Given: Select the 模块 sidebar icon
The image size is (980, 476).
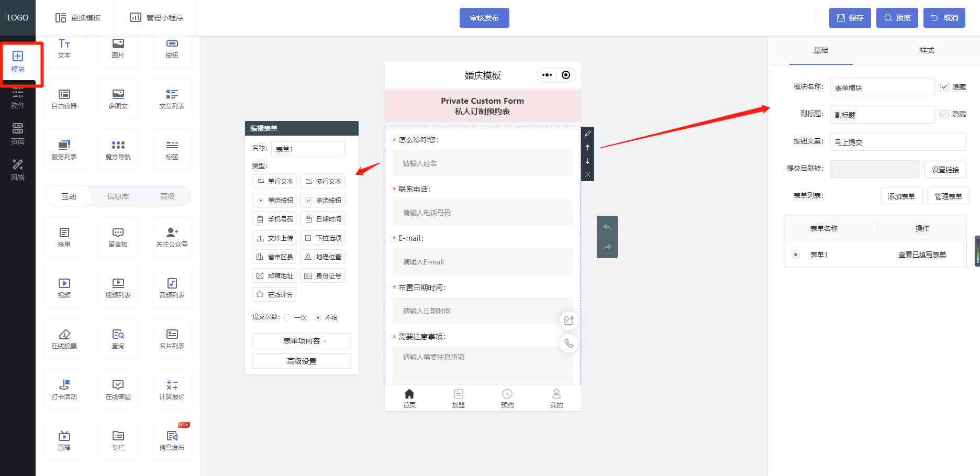Looking at the screenshot, I should pos(18,62).
